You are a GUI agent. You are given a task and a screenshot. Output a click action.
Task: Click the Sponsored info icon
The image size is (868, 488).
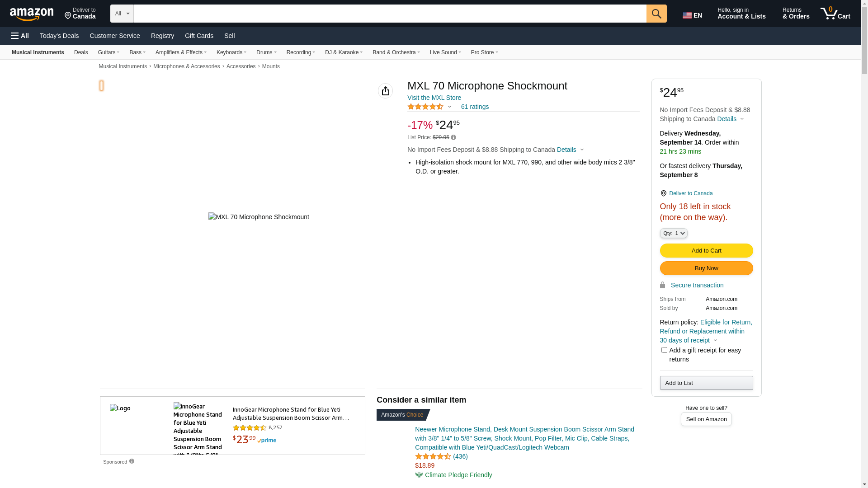[132, 461]
